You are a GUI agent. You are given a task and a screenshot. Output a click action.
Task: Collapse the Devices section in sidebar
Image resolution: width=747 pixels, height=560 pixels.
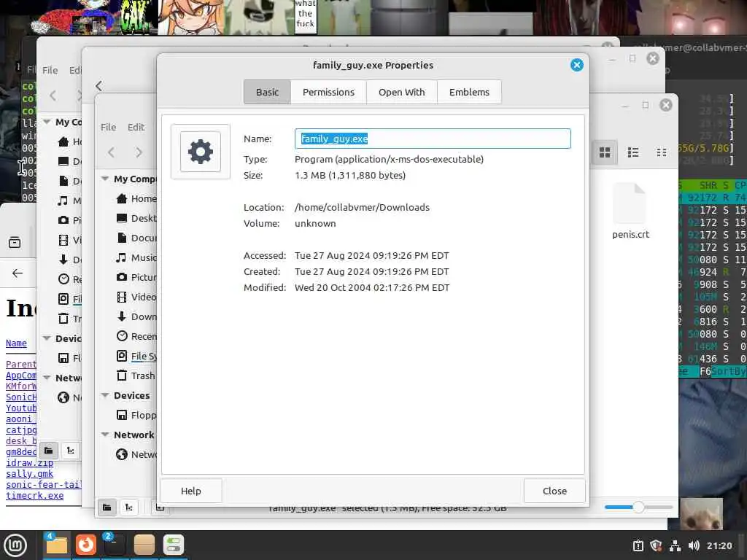(x=105, y=395)
